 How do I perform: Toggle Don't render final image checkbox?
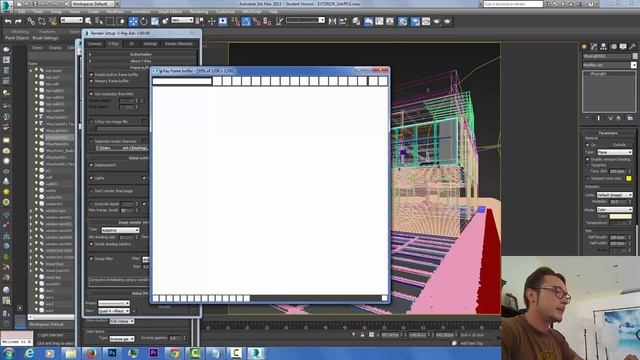(x=91, y=191)
